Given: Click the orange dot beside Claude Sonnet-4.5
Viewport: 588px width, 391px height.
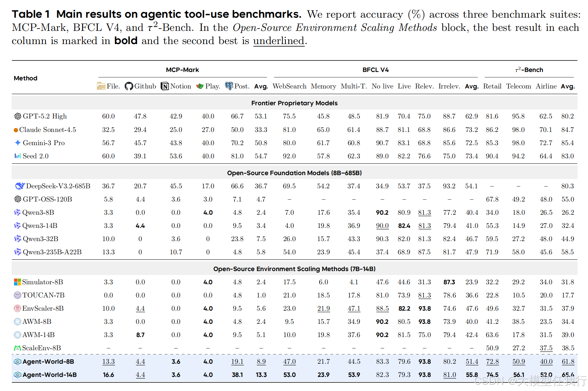Looking at the screenshot, I should click(x=16, y=130).
